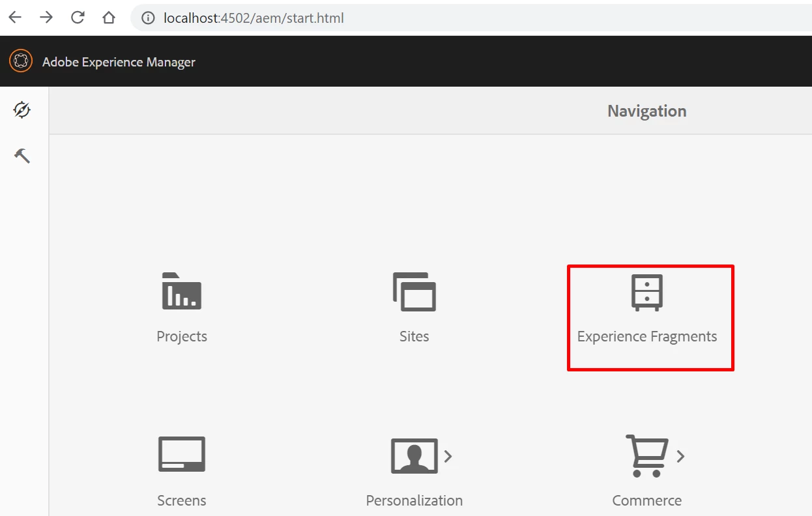The image size is (812, 516).
Task: Focus the address bar URL localhost:4502/aem/start.html
Action: [x=254, y=18]
